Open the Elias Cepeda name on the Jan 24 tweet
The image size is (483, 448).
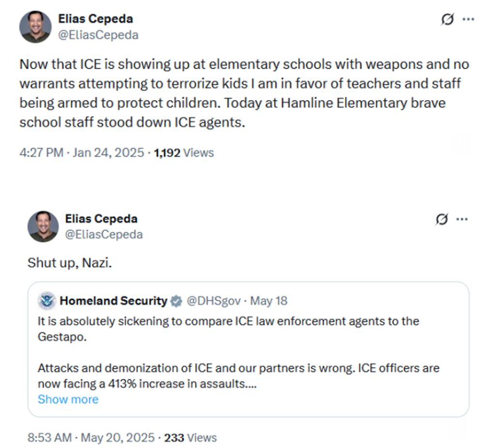click(x=95, y=19)
